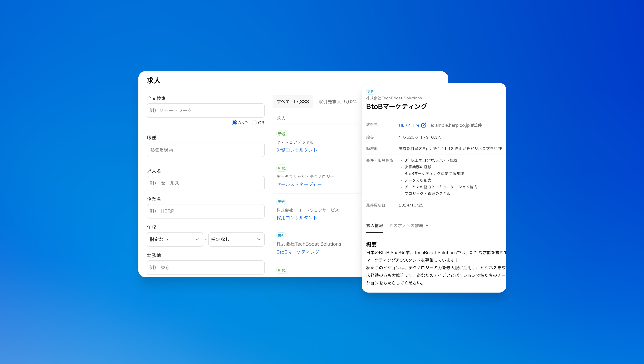644x364 pixels.
Task: Switch to the 取引先求人 5,624 tab
Action: click(337, 101)
